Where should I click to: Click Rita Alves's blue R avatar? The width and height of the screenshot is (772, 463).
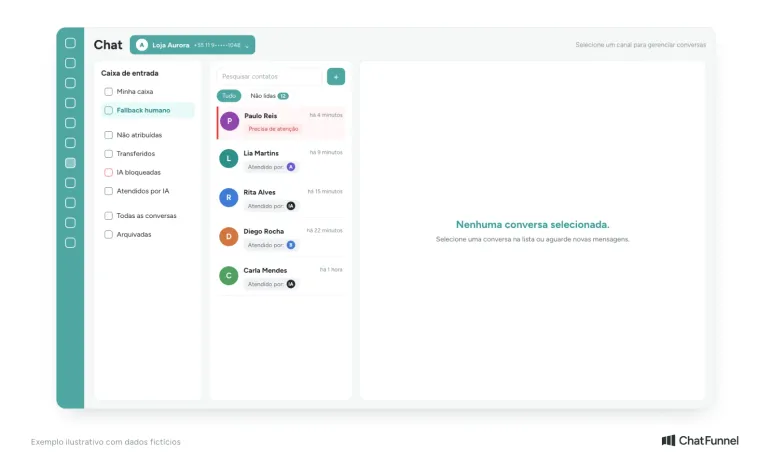point(228,198)
